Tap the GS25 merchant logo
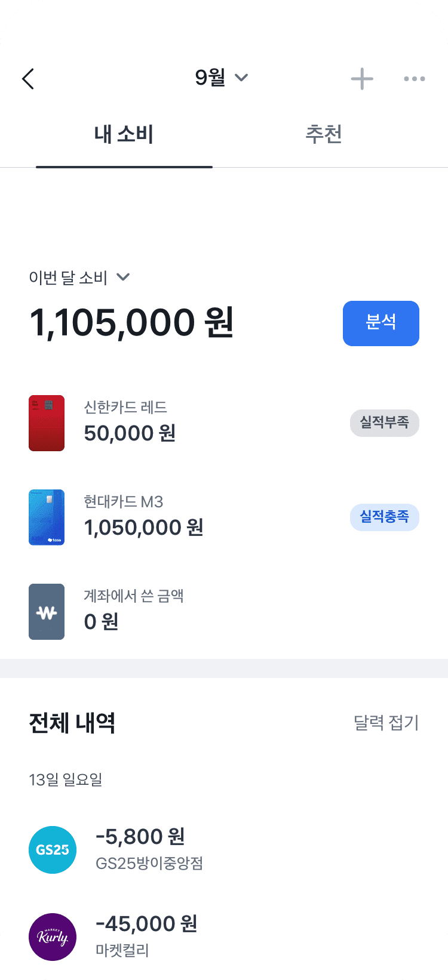Image resolution: width=448 pixels, height=980 pixels. click(x=53, y=849)
